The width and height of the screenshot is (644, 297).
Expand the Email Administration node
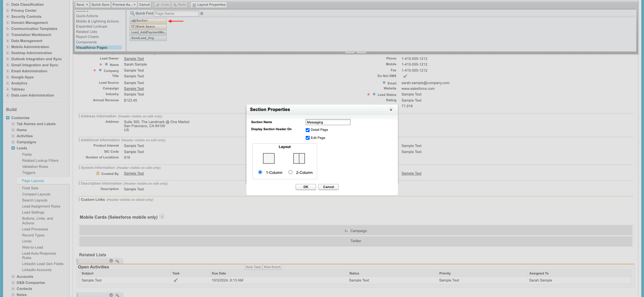8,71
